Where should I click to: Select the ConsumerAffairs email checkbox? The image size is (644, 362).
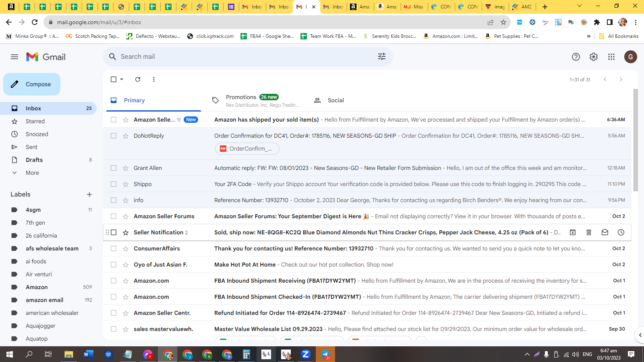click(x=114, y=248)
